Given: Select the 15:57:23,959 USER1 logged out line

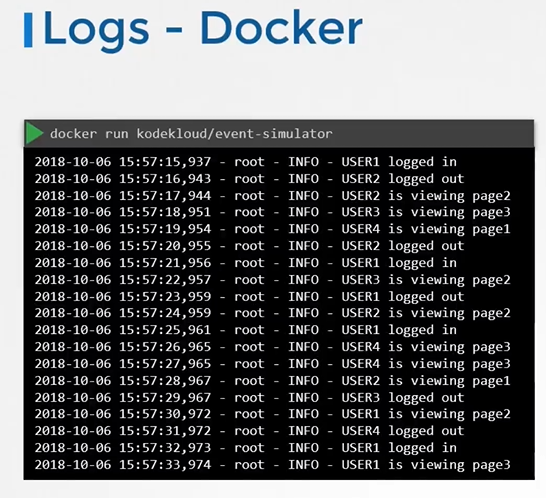Looking at the screenshot, I should pos(249,297).
